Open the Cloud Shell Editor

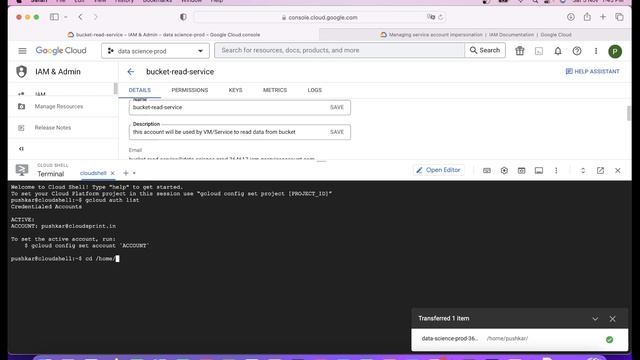point(438,170)
